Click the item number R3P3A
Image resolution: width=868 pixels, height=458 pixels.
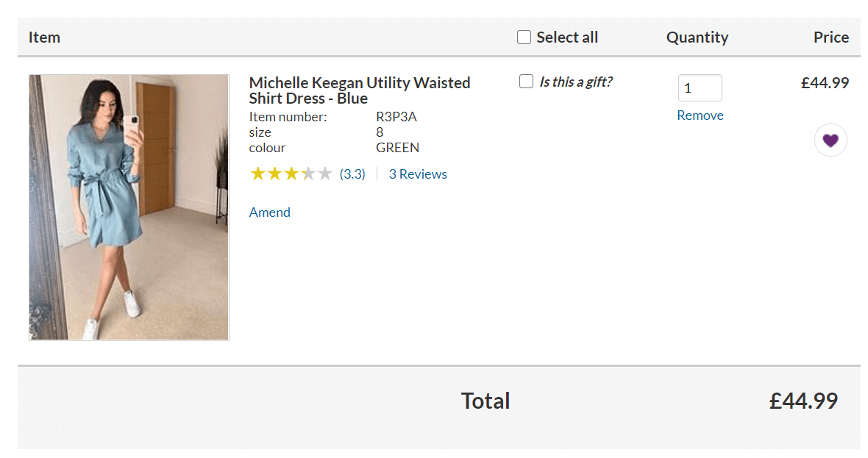396,117
